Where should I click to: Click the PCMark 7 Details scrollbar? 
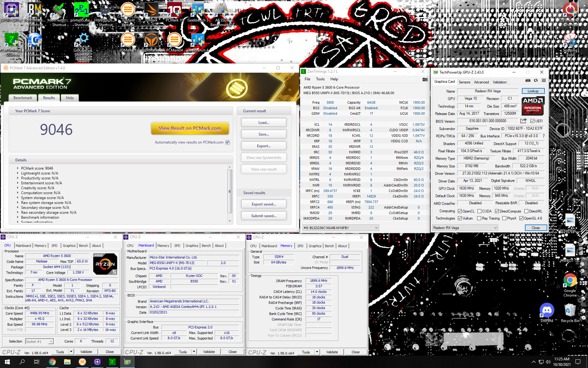(x=230, y=191)
